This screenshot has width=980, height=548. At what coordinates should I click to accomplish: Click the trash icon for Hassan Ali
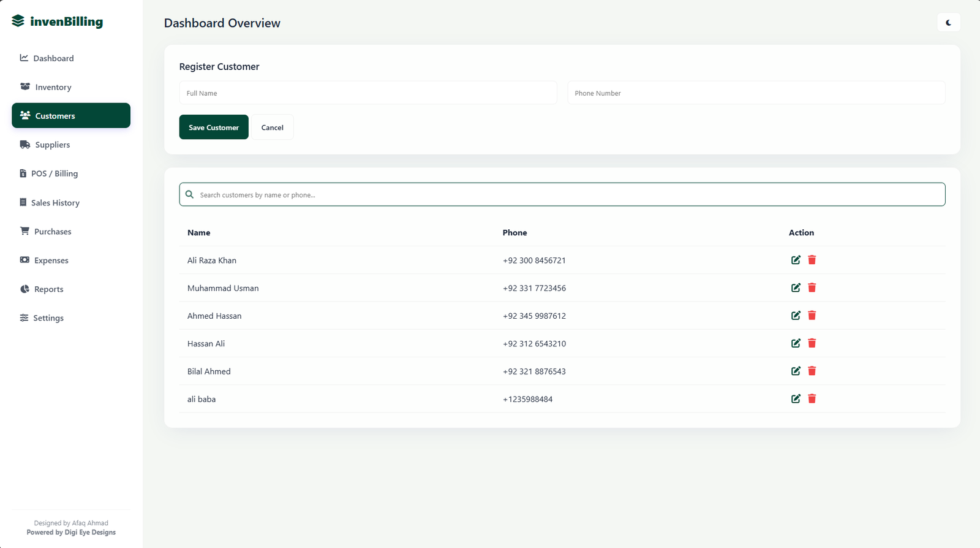[812, 343]
